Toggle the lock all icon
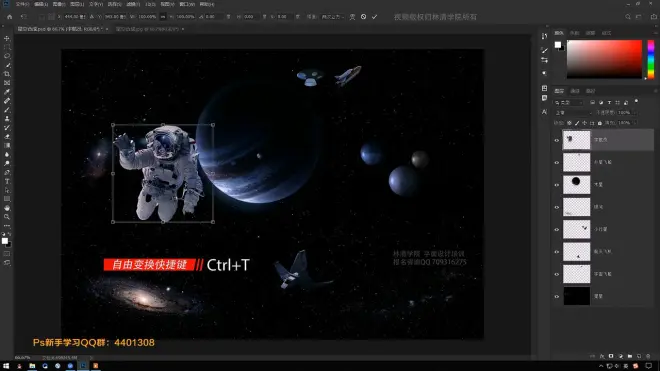The height and width of the screenshot is (371, 660). 600,123
